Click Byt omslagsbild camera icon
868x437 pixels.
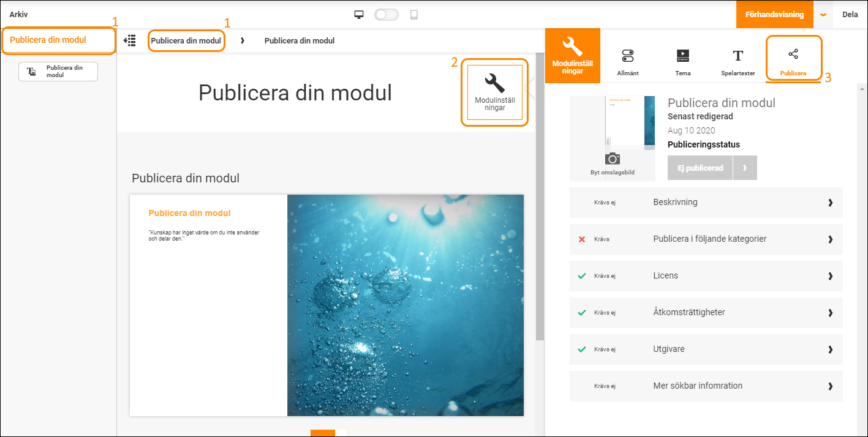click(613, 159)
